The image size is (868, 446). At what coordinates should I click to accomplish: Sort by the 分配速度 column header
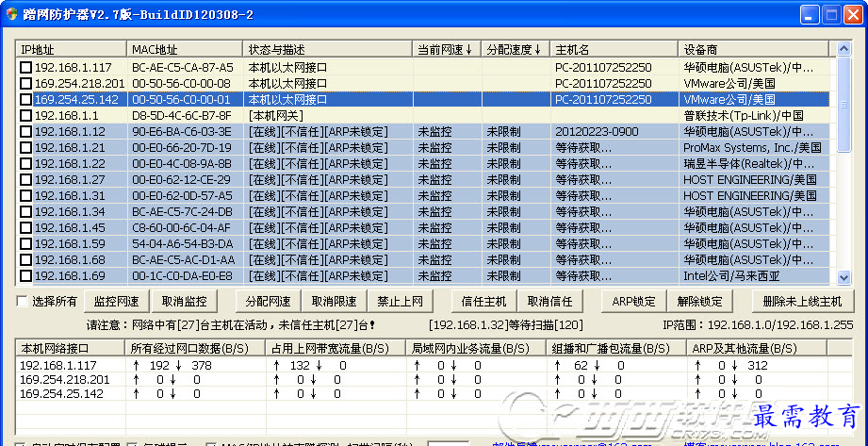[515, 49]
